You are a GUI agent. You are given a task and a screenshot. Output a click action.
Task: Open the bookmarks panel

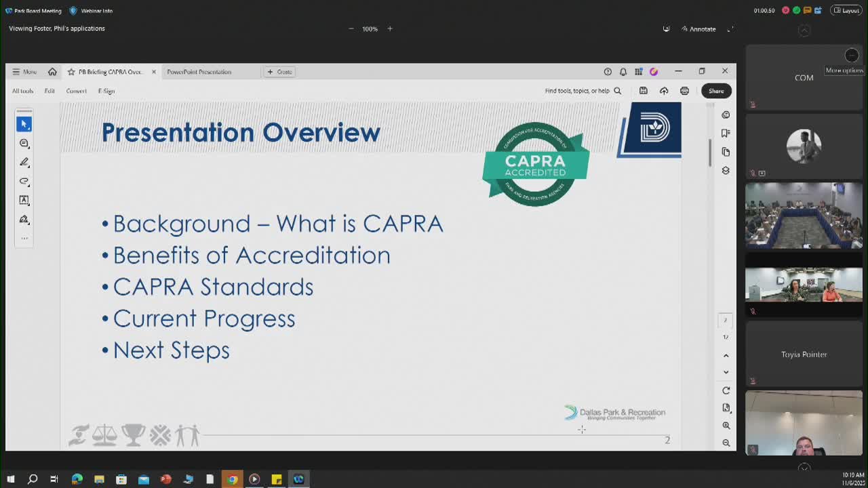coord(726,133)
